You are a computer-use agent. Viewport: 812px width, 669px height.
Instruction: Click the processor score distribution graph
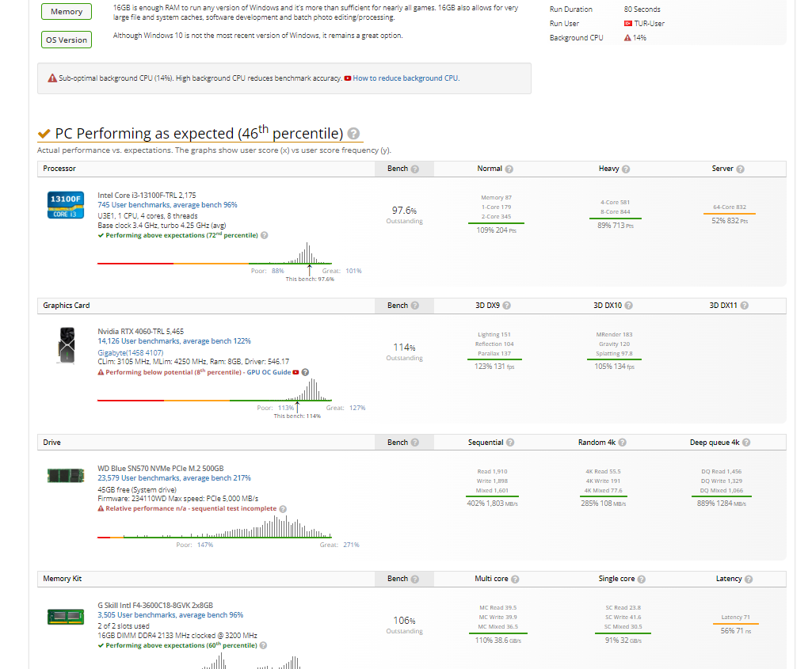215,254
